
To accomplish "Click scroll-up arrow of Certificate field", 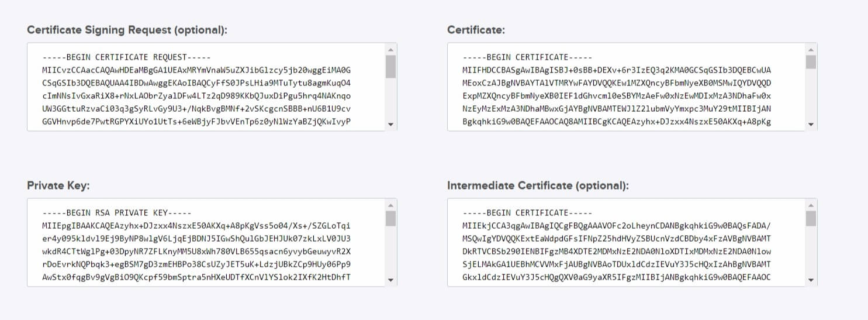I will [811, 49].
